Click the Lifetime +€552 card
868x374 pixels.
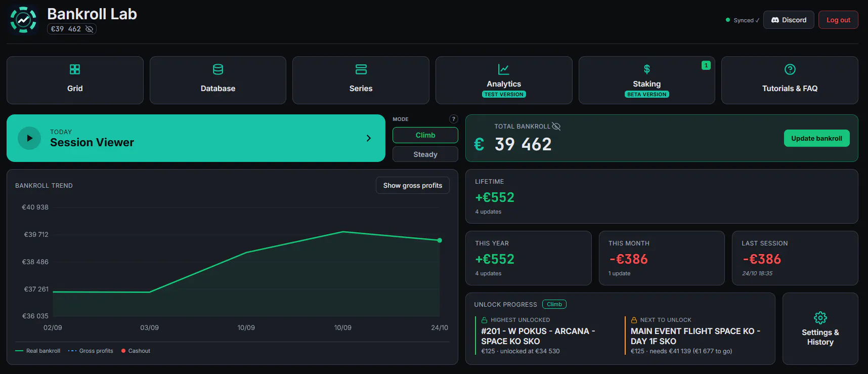pos(662,196)
